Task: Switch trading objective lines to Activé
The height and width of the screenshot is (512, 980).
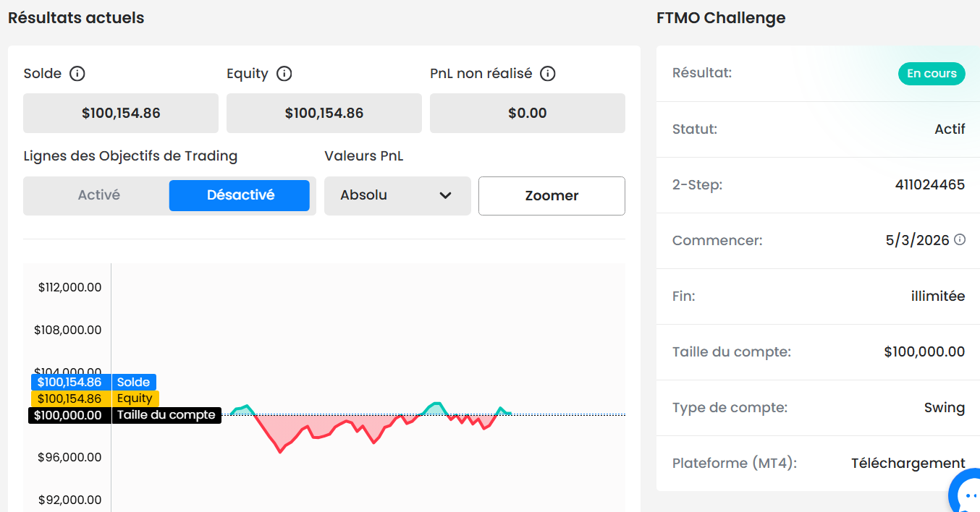Action: click(x=98, y=195)
